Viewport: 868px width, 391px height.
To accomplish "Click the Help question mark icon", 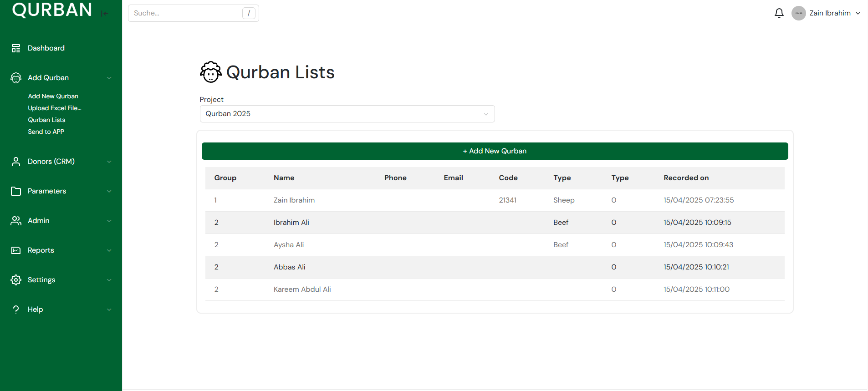I will [x=16, y=310].
